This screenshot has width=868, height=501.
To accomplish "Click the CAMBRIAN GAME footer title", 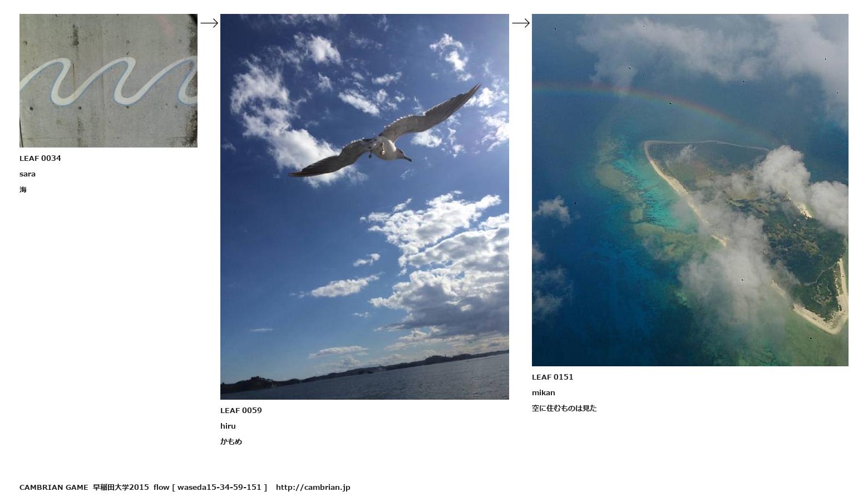I will (x=53, y=487).
